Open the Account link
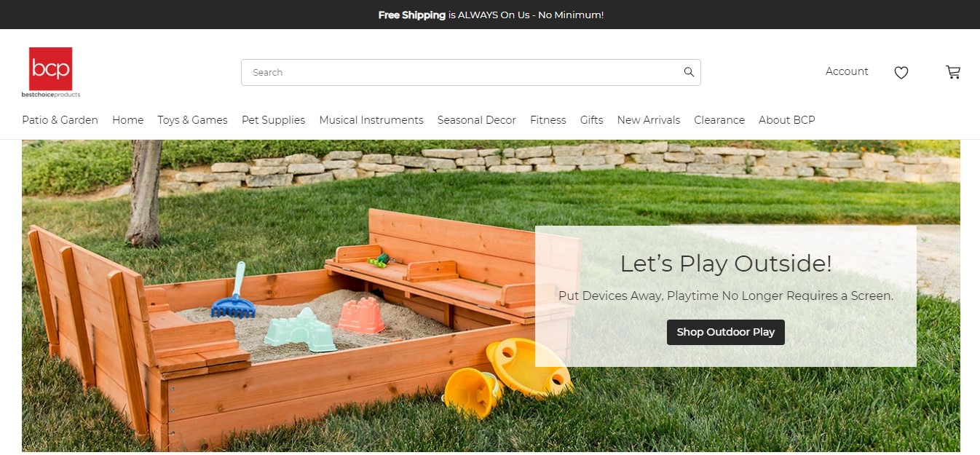Screen dimensions: 980x455 click(x=847, y=71)
